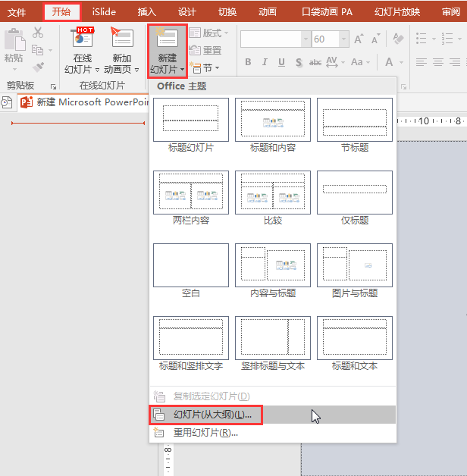Toggle italic formatting

[265, 62]
